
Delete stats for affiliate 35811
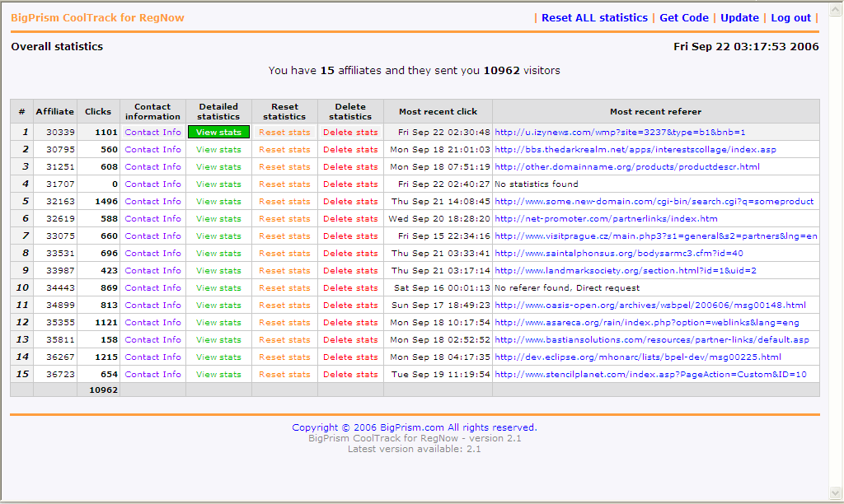click(350, 339)
